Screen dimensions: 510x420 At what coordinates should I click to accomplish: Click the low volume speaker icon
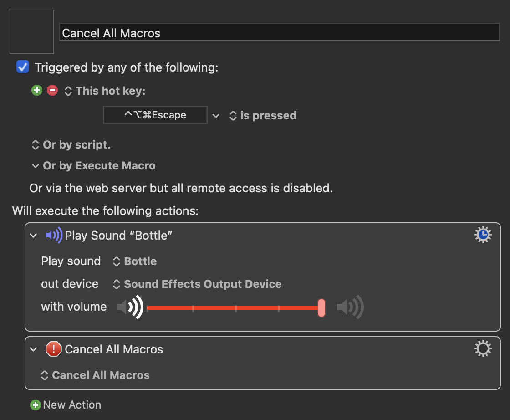coord(130,307)
